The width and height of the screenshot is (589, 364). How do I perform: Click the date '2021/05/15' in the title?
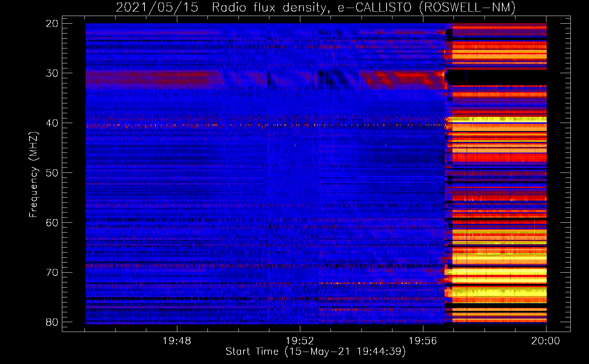157,7
